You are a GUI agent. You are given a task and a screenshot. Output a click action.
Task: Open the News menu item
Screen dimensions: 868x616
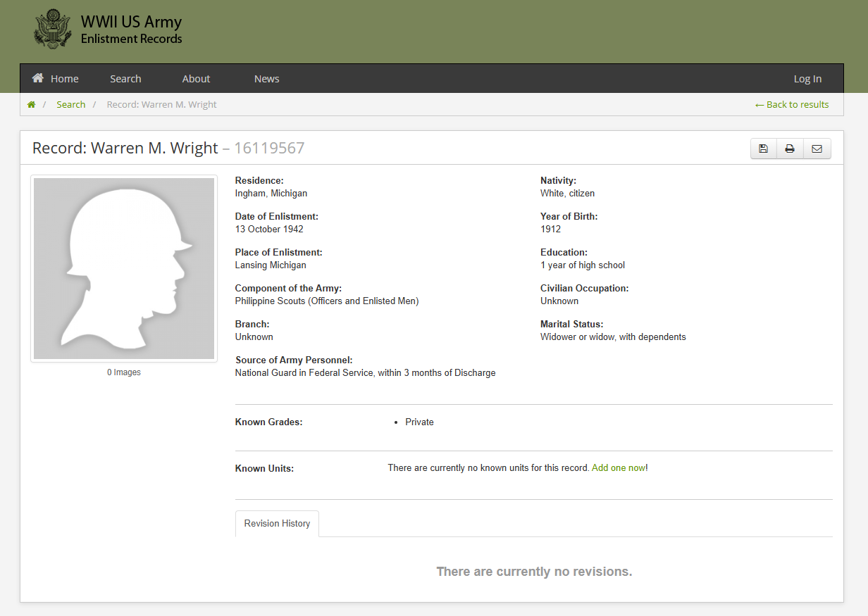tap(266, 79)
